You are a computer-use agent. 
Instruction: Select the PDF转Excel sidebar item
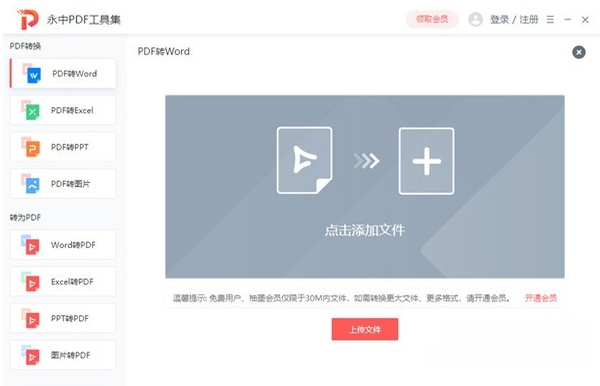pos(63,110)
